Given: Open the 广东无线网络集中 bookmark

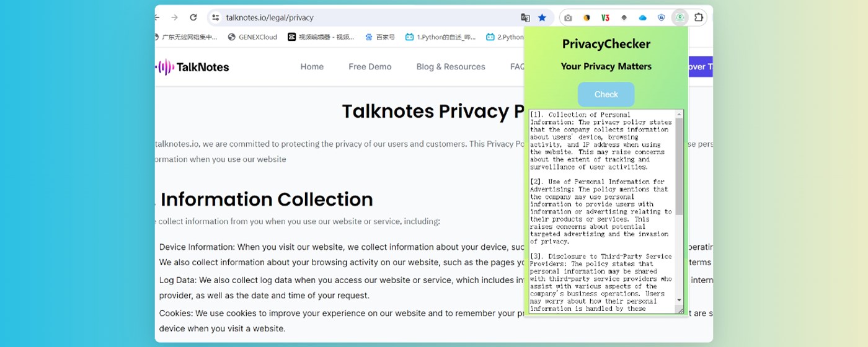Looking at the screenshot, I should (x=186, y=37).
